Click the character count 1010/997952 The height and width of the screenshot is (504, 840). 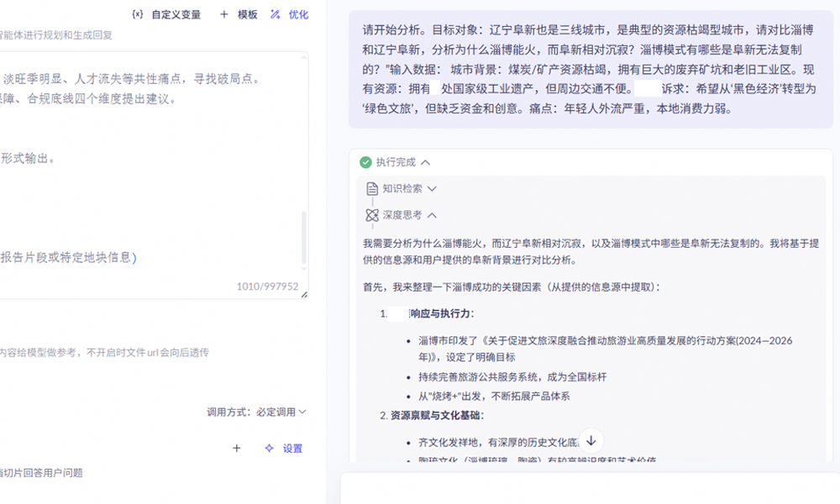coord(267,286)
